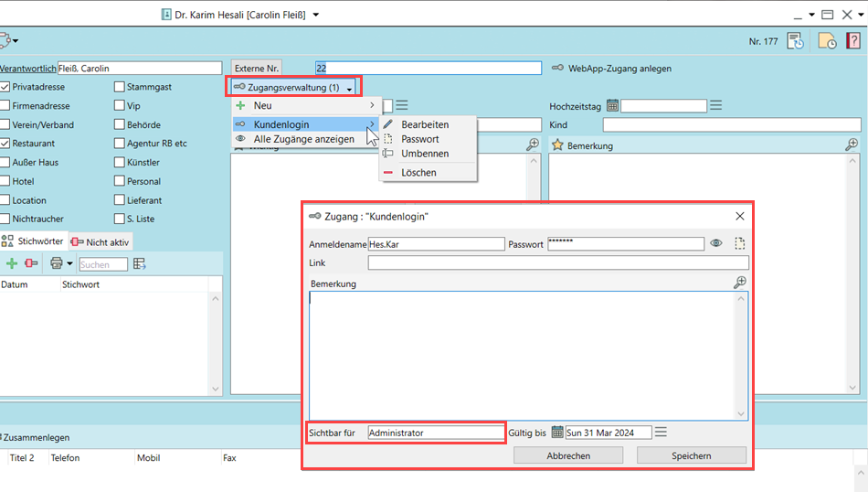This screenshot has height=492, width=868.
Task: Click the printer icon in Stichwörter toolbar
Action: coord(57,263)
